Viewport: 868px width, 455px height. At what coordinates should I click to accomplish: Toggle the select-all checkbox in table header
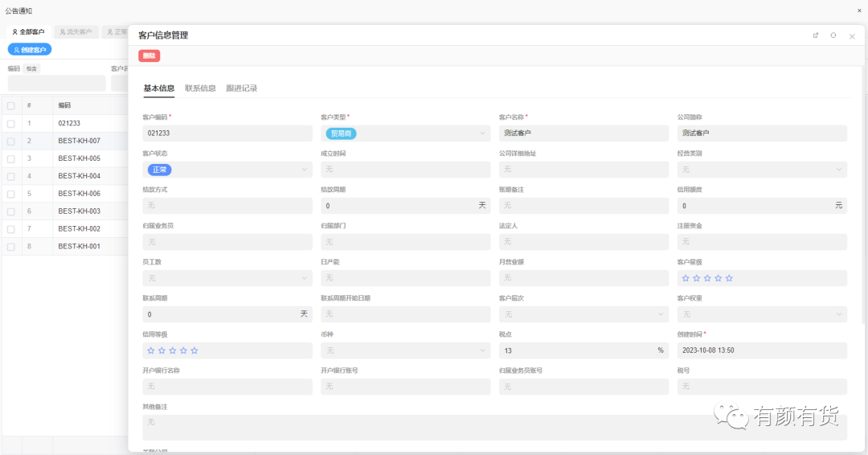(11, 105)
